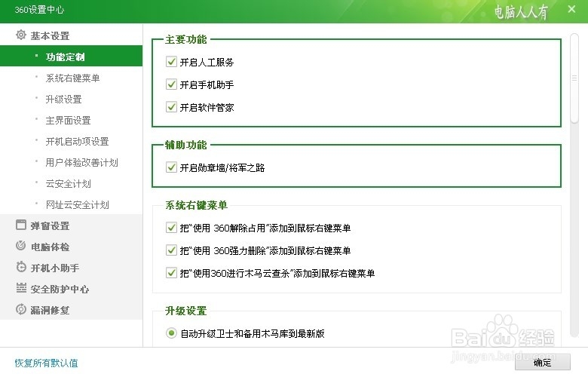Uncheck 使用360解除占用 right-click menu option
The width and height of the screenshot is (588, 377).
pos(171,228)
